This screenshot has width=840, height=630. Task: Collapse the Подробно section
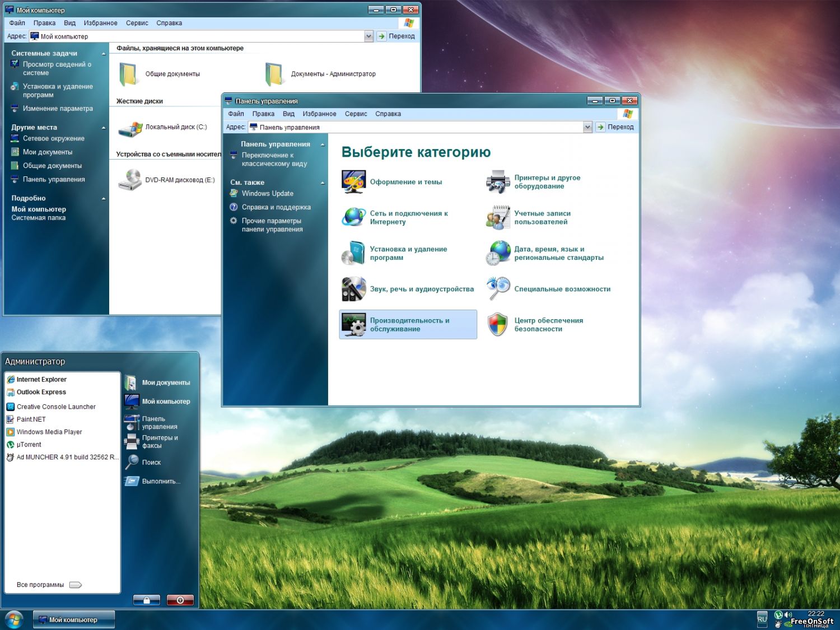click(104, 198)
